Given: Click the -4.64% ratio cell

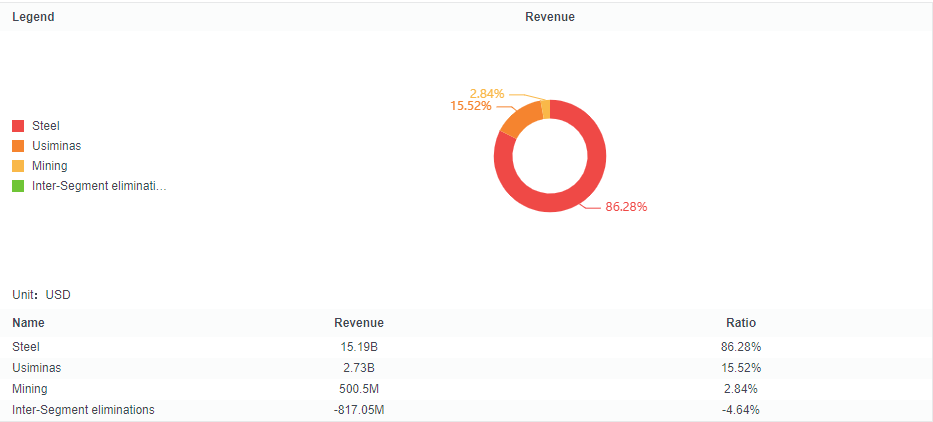Looking at the screenshot, I should point(741,410).
